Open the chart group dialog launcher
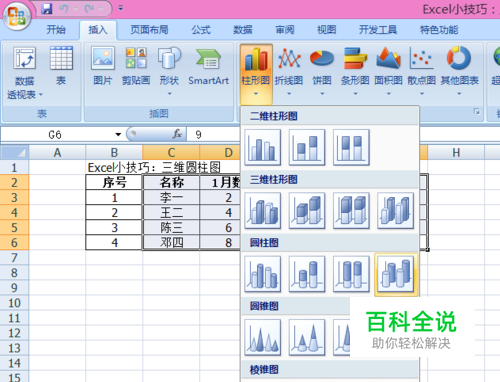500x382 pixels. (x=477, y=112)
